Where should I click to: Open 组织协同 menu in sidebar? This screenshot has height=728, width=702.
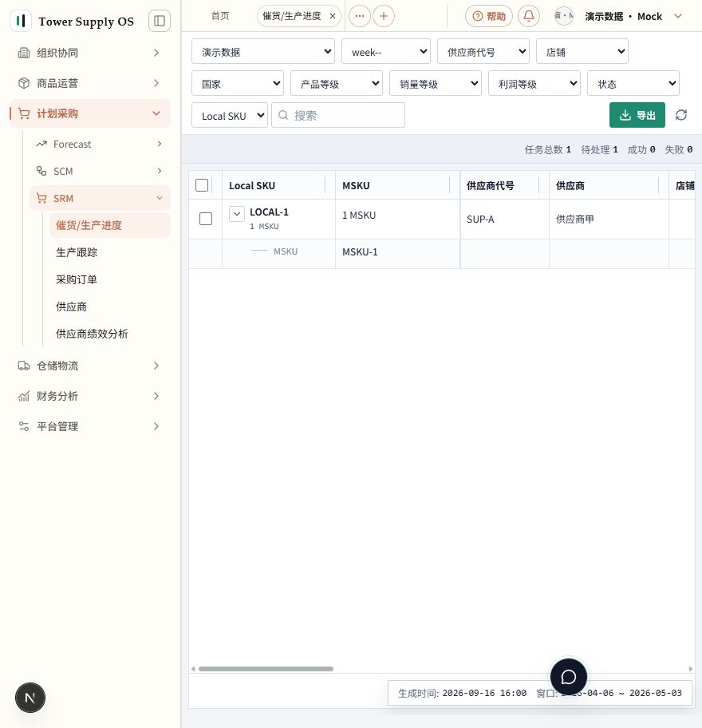point(90,53)
